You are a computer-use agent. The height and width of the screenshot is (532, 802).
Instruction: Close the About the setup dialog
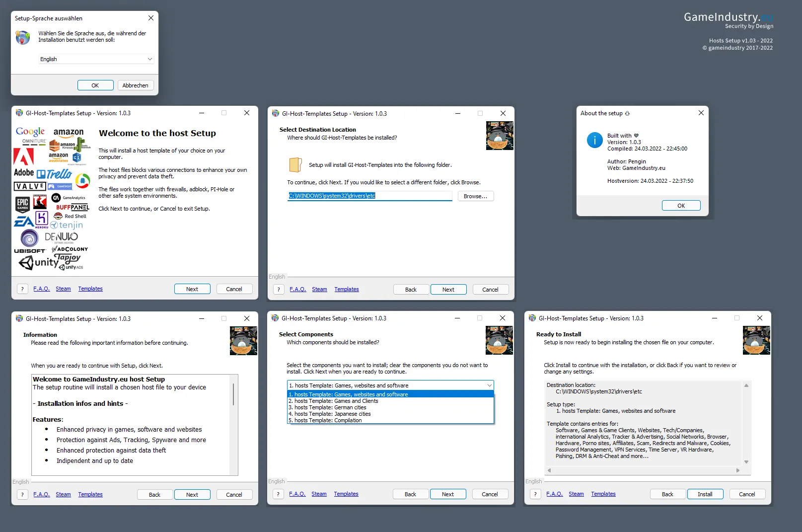701,113
